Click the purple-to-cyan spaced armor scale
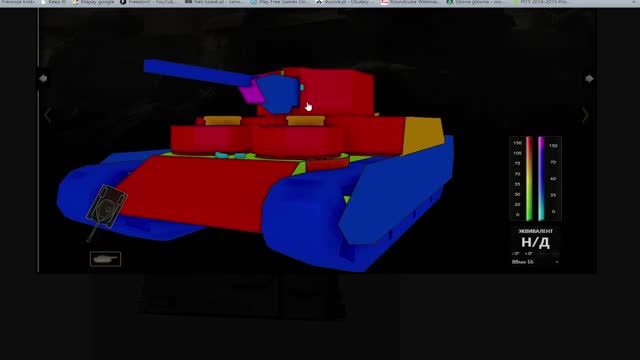Viewport: 640px width, 360px height. pos(541,178)
